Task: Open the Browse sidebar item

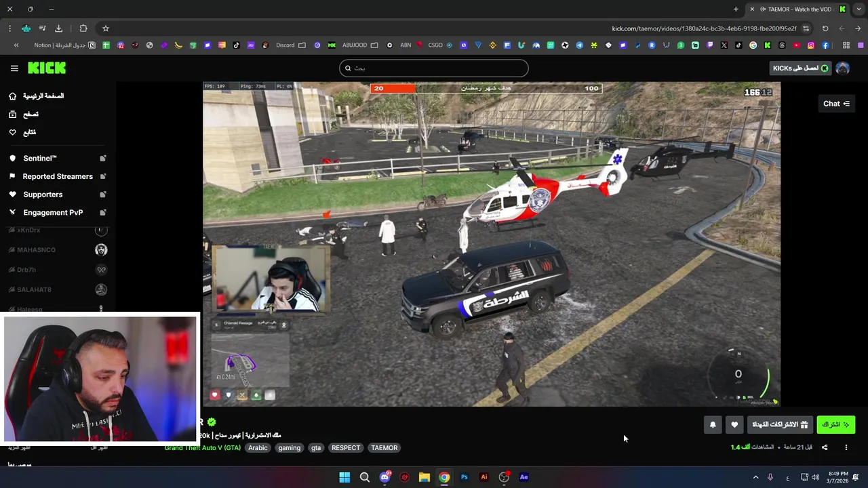Action: (x=24, y=115)
